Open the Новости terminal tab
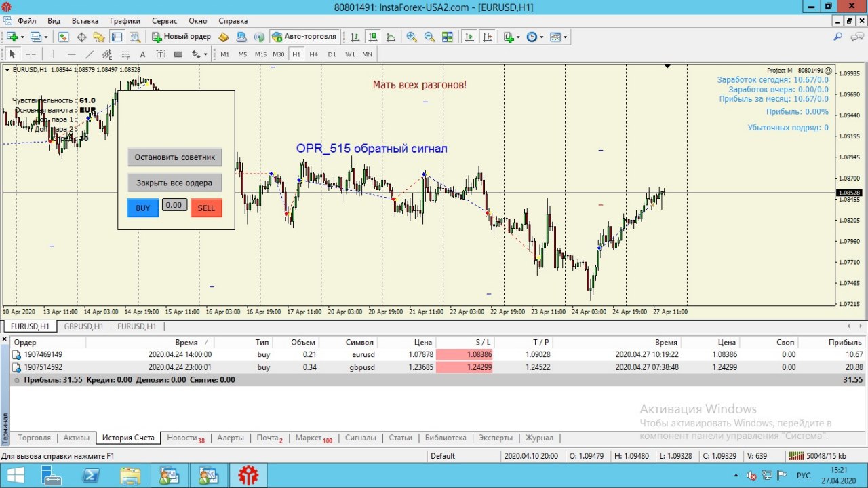 (185, 438)
